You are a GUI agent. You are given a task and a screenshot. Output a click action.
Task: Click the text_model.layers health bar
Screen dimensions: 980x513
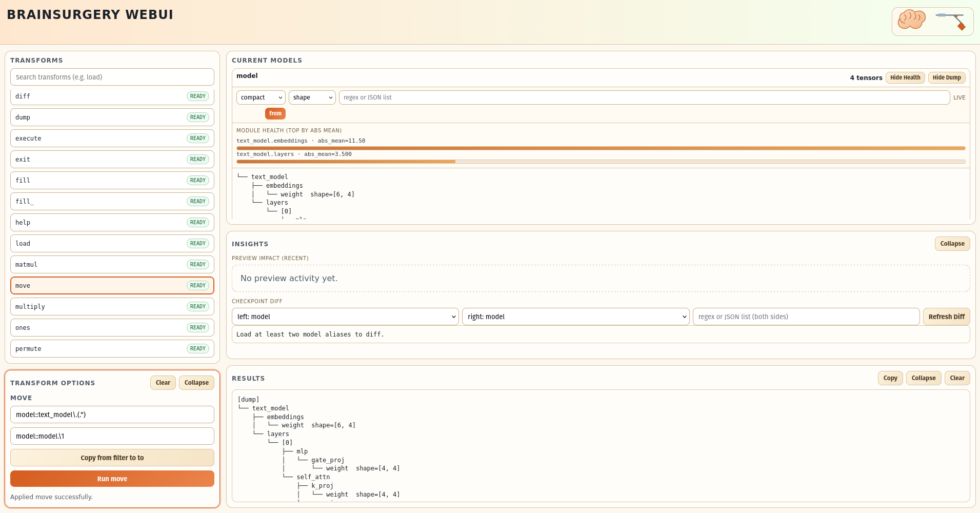coord(601,162)
